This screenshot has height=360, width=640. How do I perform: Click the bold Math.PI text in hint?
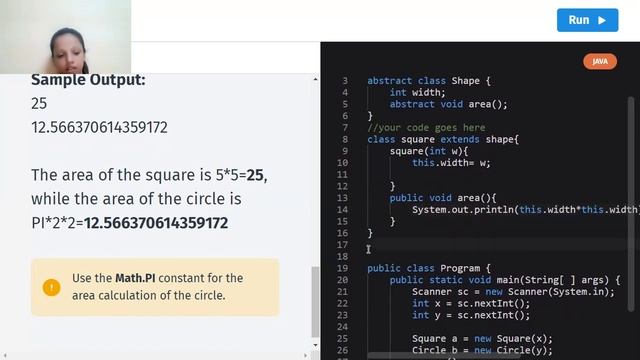tap(135, 278)
